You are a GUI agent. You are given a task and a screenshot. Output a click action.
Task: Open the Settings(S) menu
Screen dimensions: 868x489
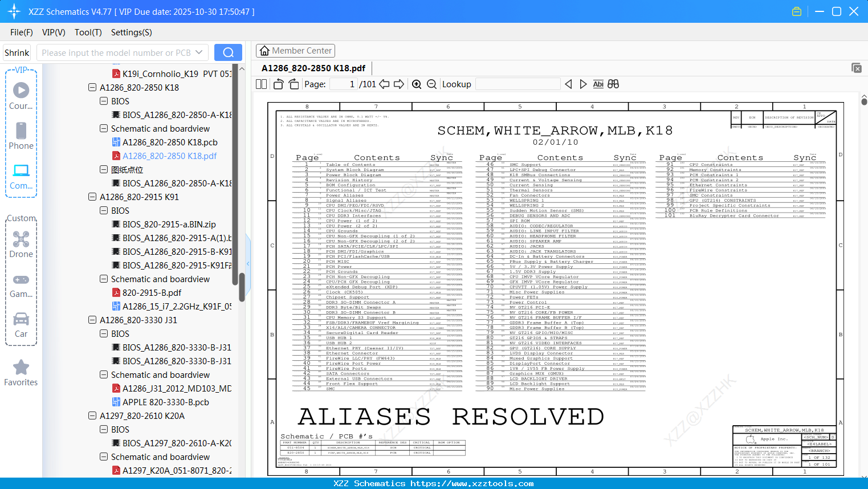[132, 32]
